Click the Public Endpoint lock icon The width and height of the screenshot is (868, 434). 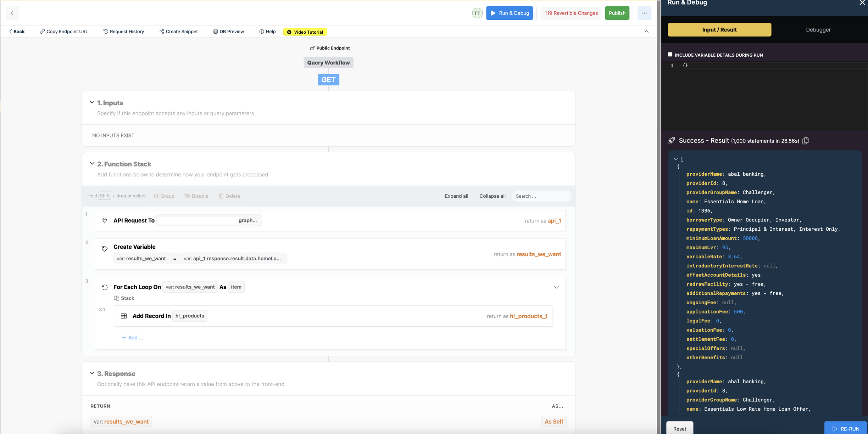click(312, 48)
